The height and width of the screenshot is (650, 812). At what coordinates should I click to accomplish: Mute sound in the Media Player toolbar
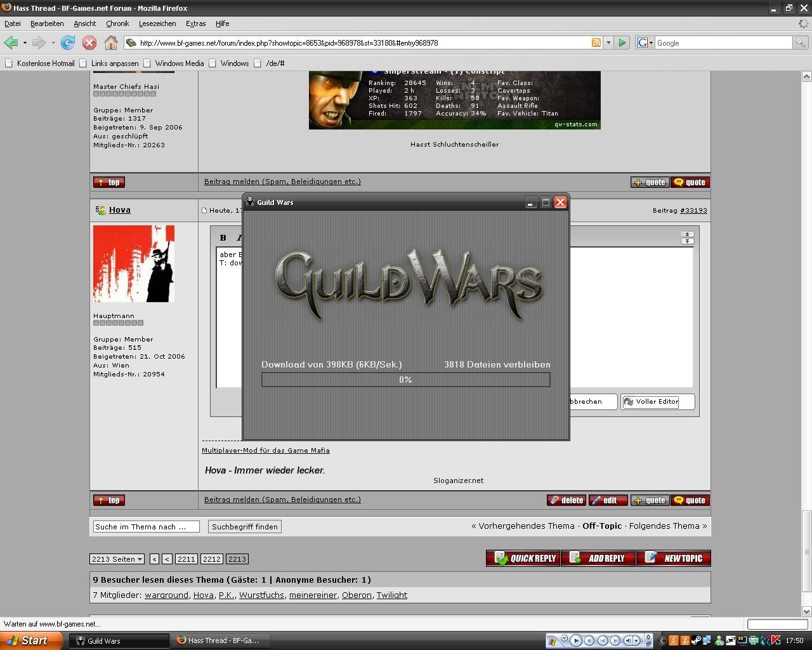click(x=629, y=640)
